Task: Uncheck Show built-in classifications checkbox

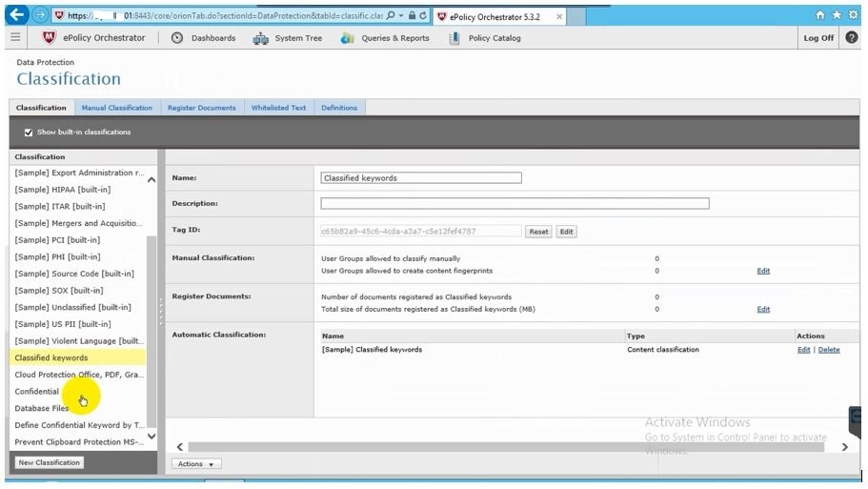Action: (x=29, y=132)
